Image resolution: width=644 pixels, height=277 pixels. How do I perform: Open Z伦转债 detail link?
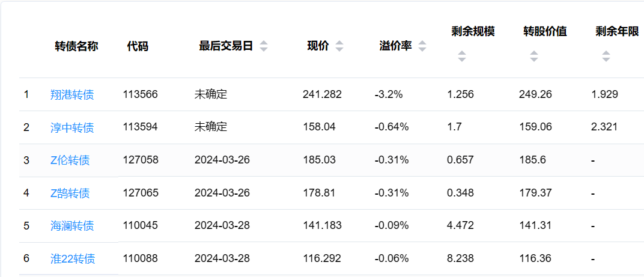pyautogui.click(x=70, y=160)
